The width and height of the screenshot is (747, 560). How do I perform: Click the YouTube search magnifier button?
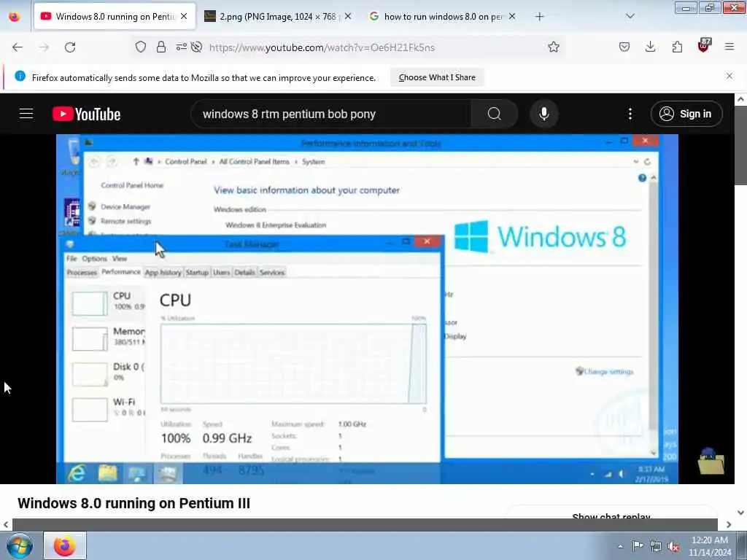click(x=494, y=114)
